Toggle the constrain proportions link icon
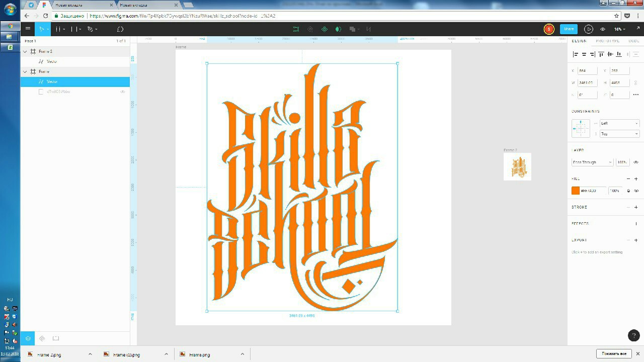Viewport: 644px width, 362px height. [x=635, y=82]
